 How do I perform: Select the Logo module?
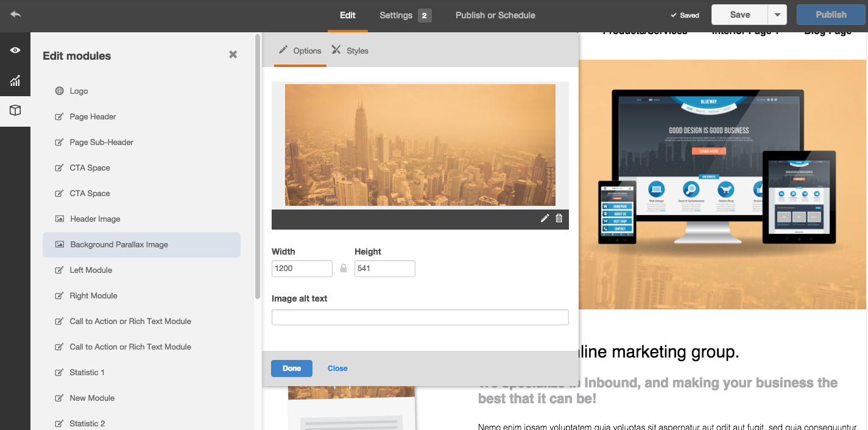[x=79, y=91]
